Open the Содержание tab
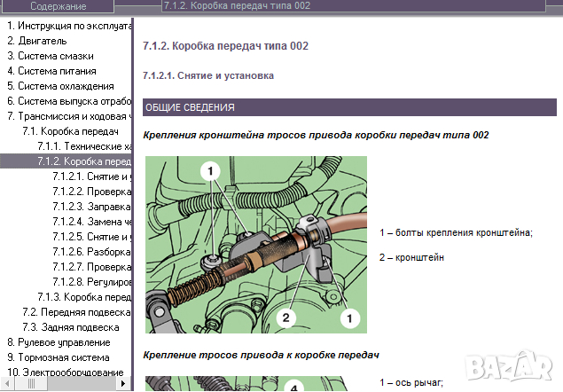The image size is (563, 392). [x=59, y=7]
